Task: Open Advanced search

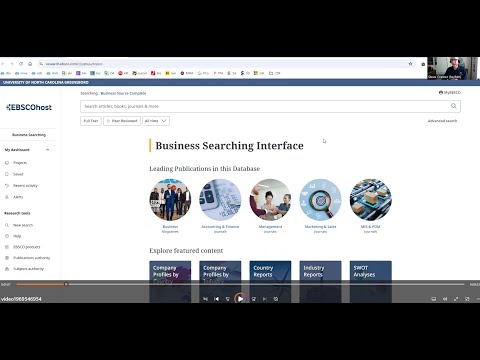Action: tap(442, 121)
